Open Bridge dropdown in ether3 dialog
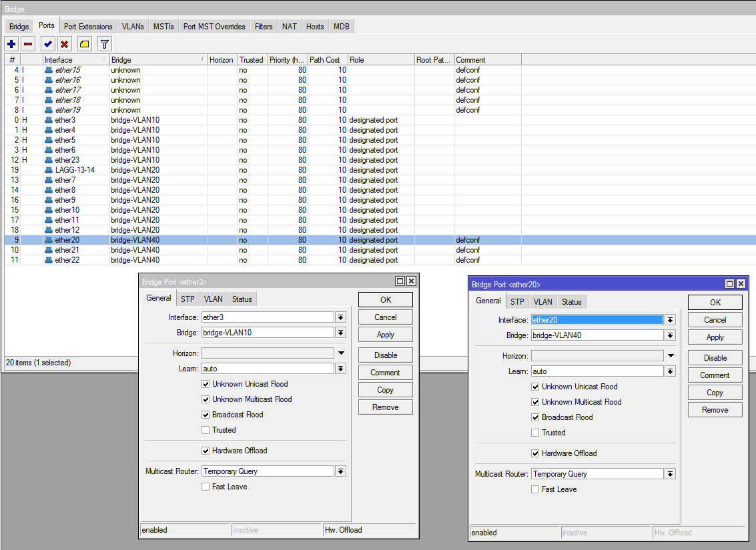The width and height of the screenshot is (756, 550). click(340, 333)
